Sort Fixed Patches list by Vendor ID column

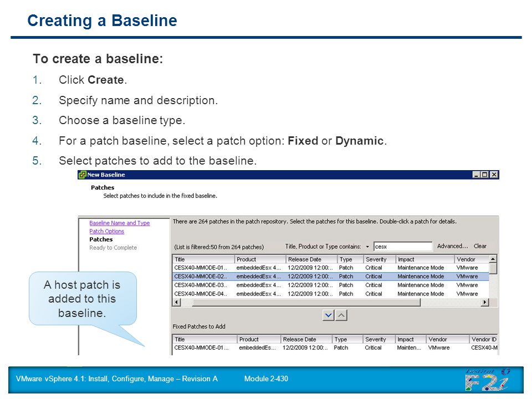coord(483,339)
